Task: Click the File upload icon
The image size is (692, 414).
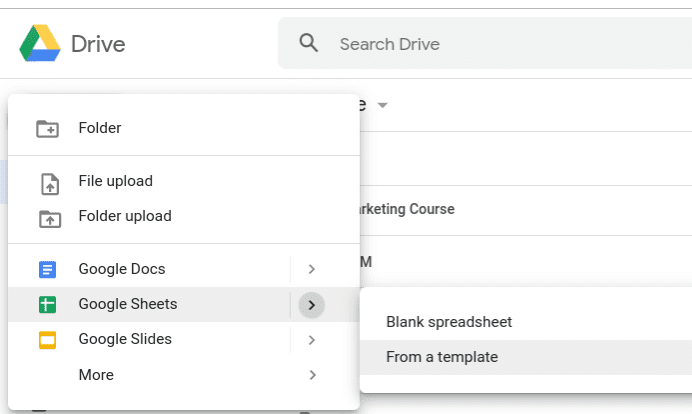Action: tap(50, 184)
